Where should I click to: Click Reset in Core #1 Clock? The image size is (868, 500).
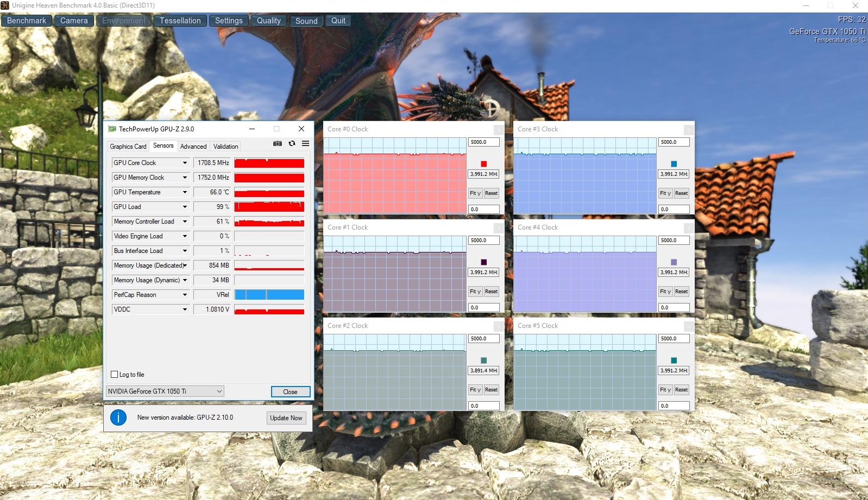[x=491, y=292]
